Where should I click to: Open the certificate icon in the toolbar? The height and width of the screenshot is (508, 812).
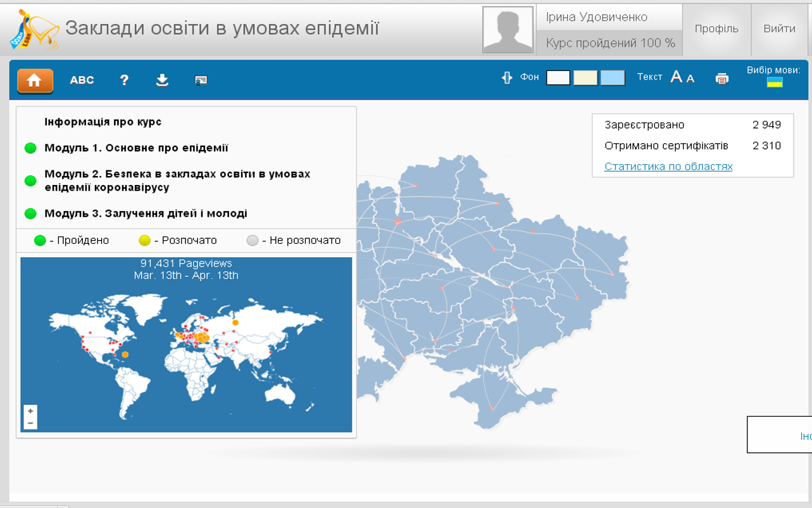(x=201, y=80)
